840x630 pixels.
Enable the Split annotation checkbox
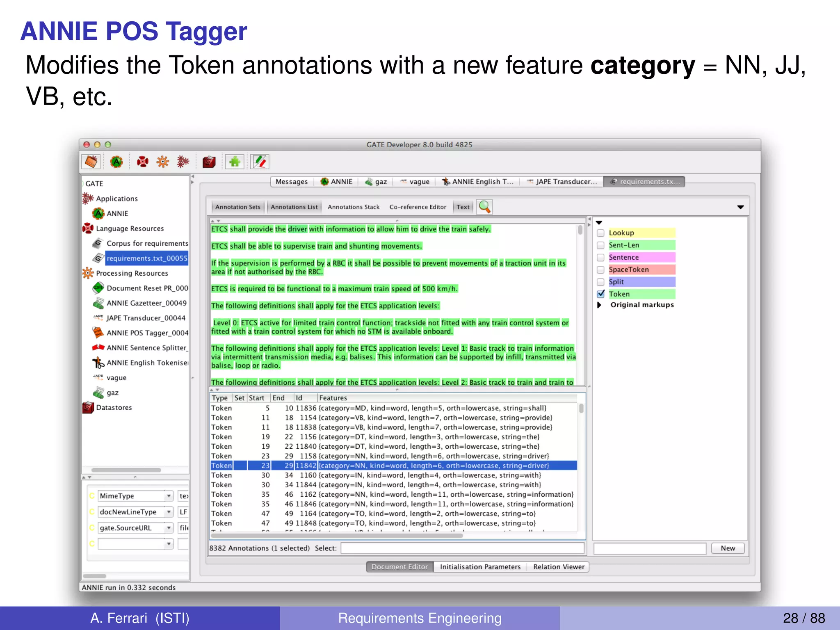tap(600, 282)
